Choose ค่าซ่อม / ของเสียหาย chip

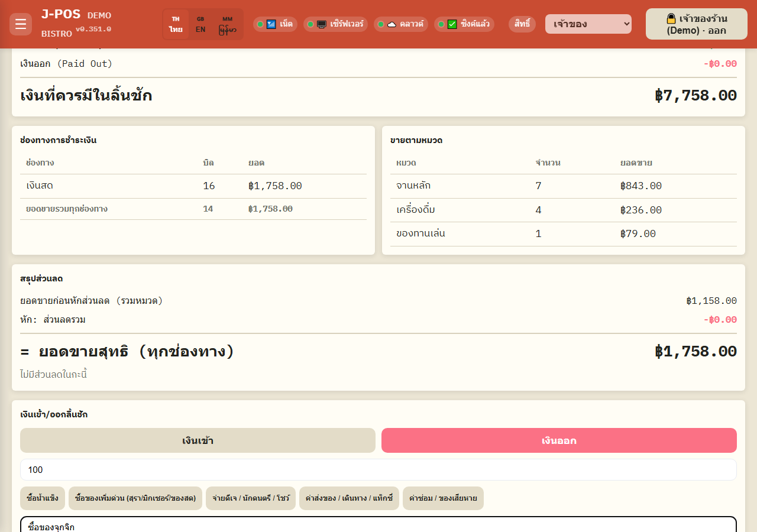pos(443,498)
